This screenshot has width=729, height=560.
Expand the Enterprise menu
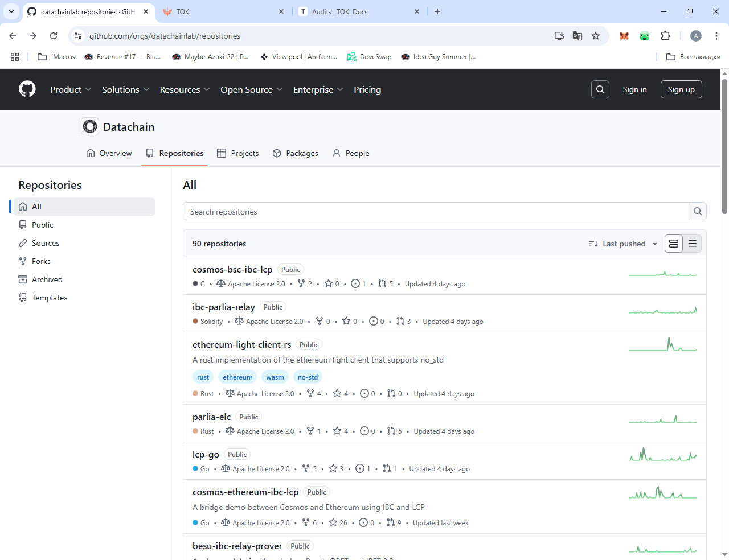318,89
